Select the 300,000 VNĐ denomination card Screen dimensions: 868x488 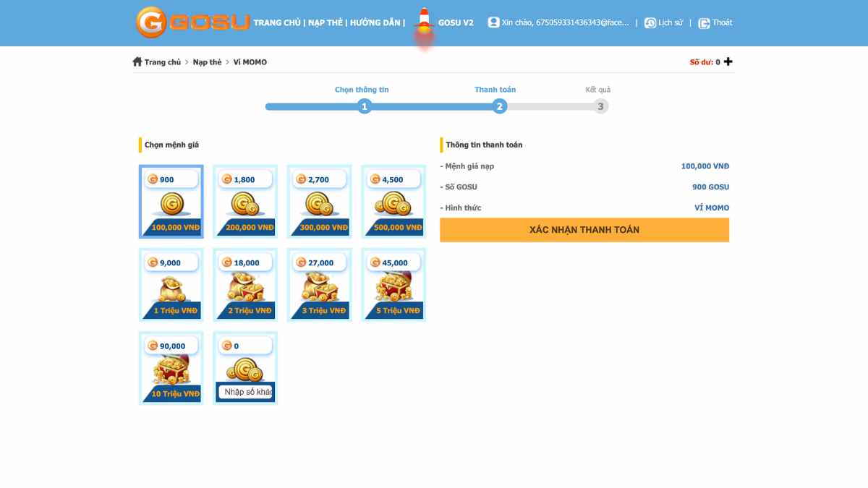pos(319,202)
